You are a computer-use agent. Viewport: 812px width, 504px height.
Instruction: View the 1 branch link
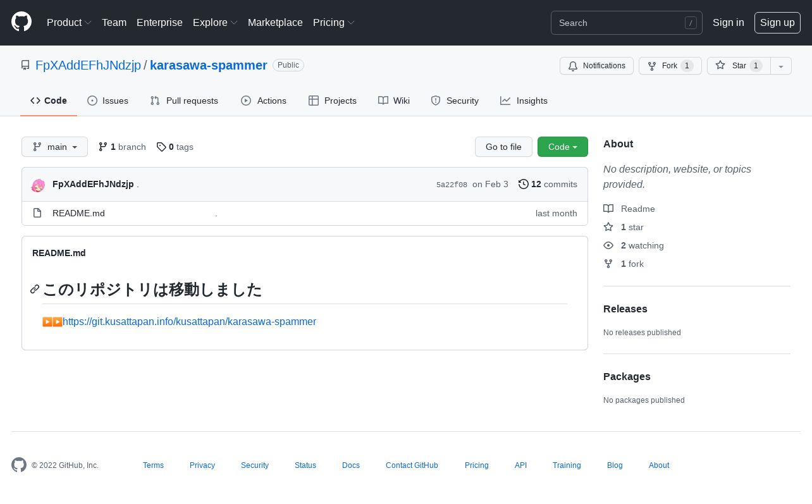point(122,147)
